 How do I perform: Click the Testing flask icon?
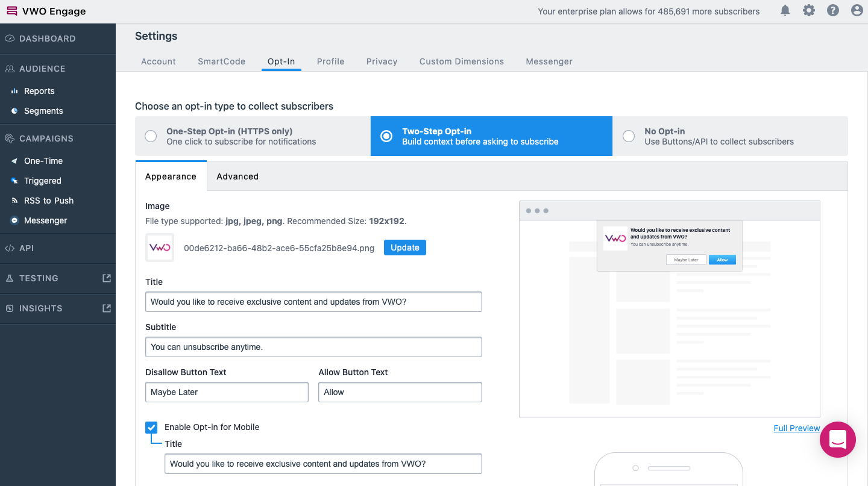pyautogui.click(x=10, y=278)
